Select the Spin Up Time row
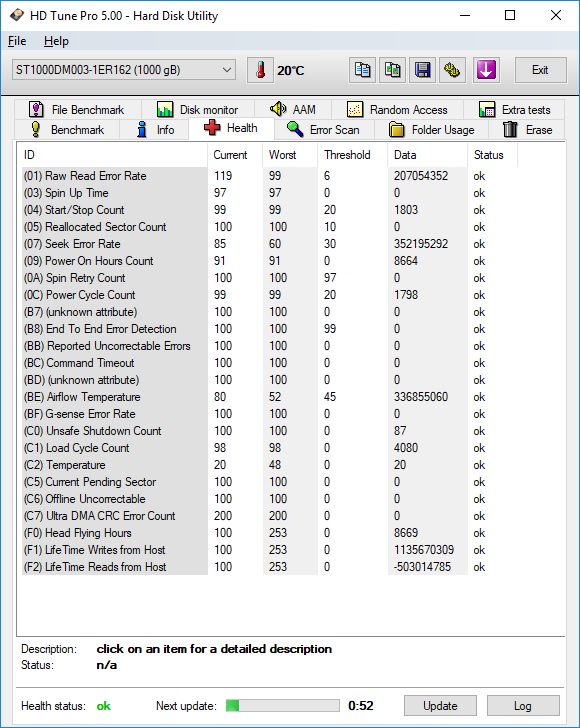Image resolution: width=580 pixels, height=728 pixels. click(269, 193)
